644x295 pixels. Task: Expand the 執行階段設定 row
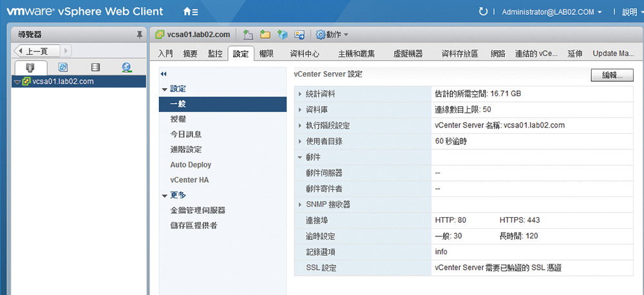pos(300,126)
